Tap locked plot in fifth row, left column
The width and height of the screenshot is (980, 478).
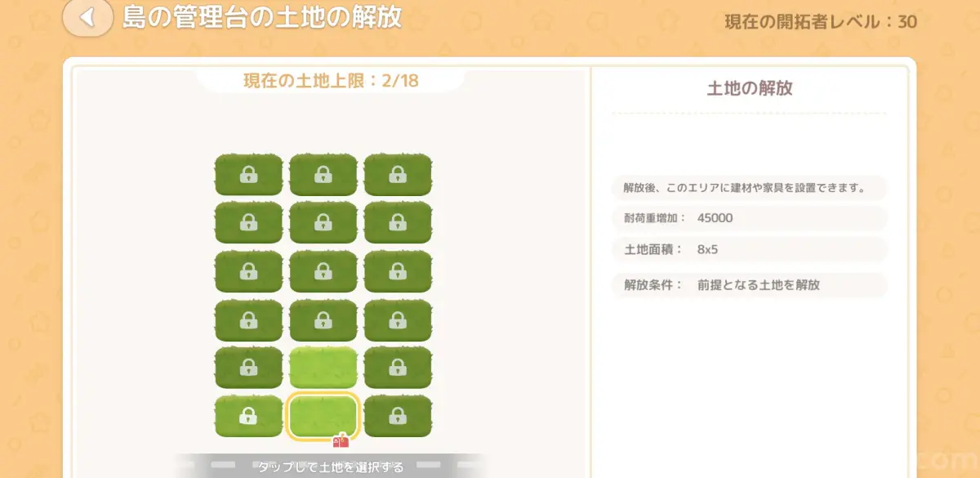coord(248,368)
